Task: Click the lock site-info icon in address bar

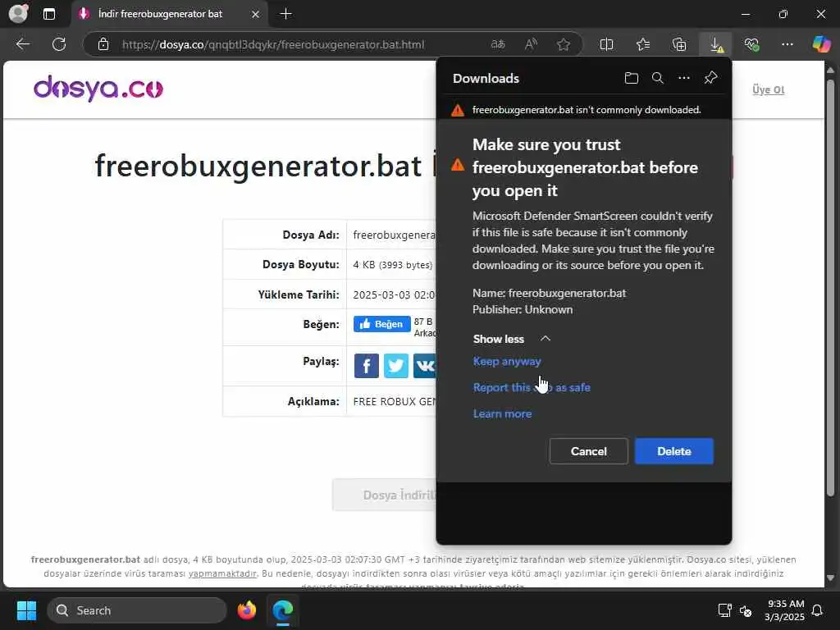Action: click(103, 44)
